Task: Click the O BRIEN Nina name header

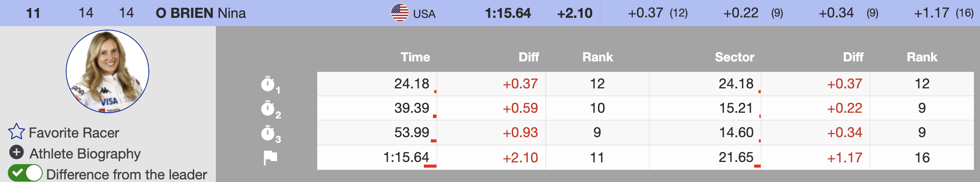Action: 201,13
